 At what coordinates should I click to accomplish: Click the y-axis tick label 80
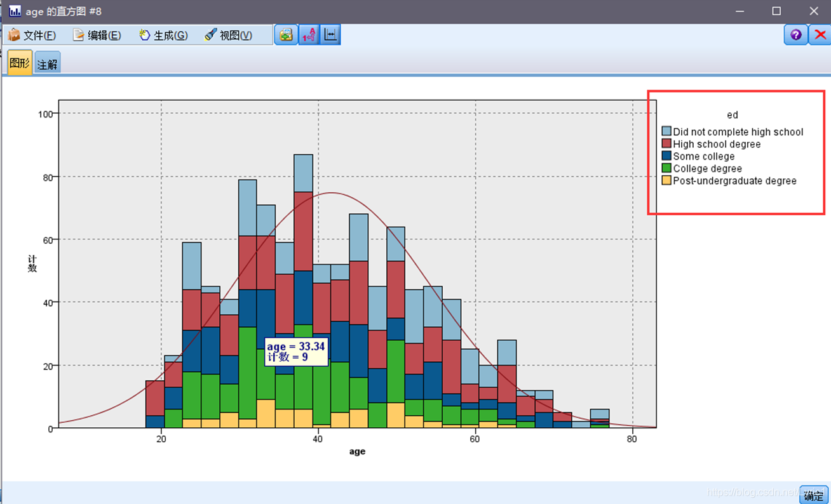49,176
